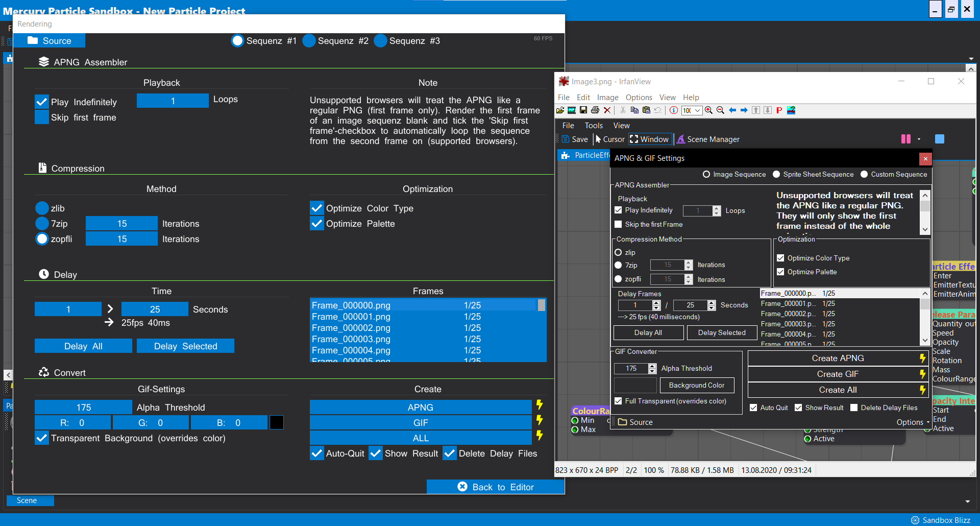The width and height of the screenshot is (980, 526).
Task: Toggle the Optimize Color Type checkbox in Rendering window
Action: 316,208
